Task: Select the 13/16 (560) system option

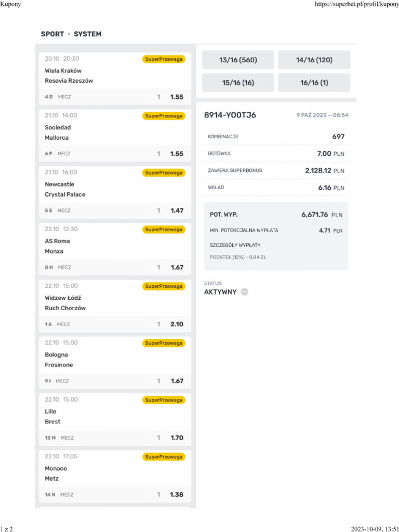Action: 238,60
